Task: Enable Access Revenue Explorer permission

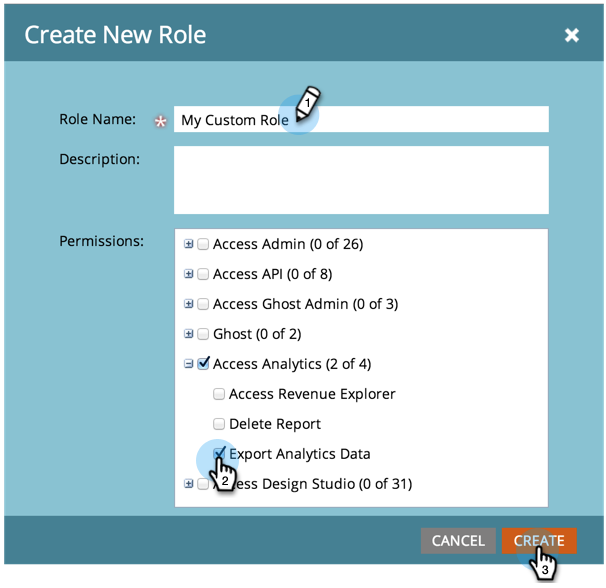Action: coord(219,394)
